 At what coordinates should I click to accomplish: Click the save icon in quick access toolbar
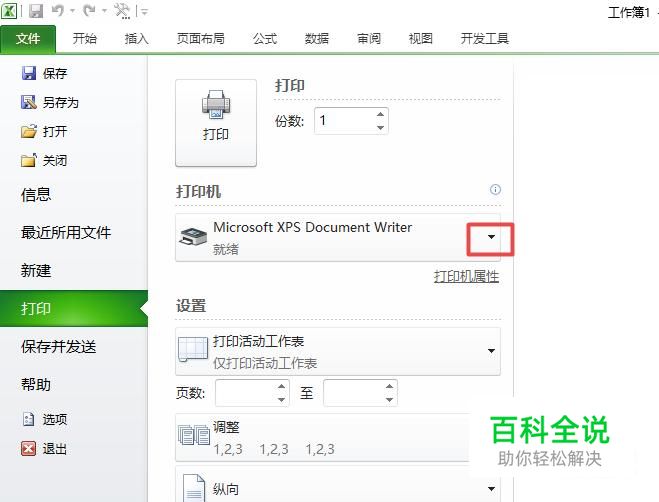(x=36, y=11)
